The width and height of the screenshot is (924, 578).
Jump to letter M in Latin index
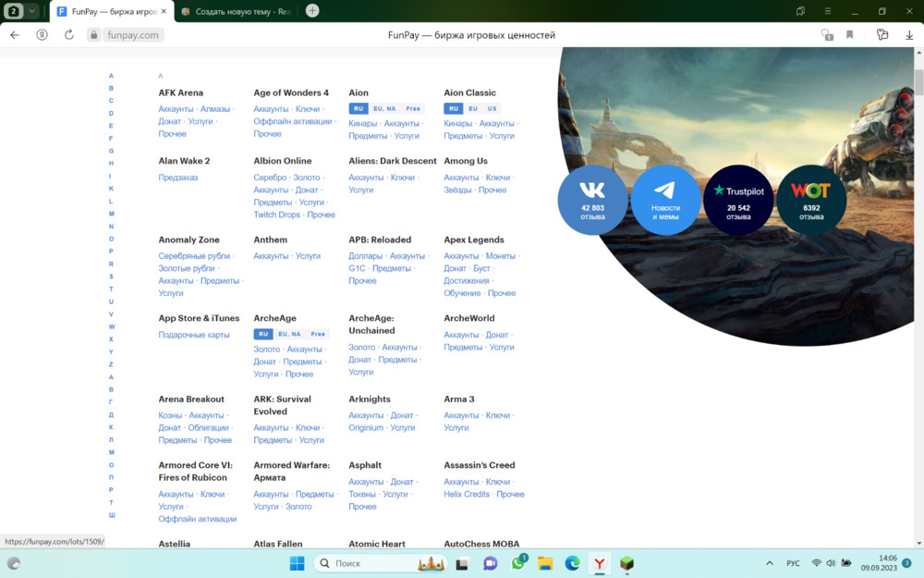coord(112,214)
